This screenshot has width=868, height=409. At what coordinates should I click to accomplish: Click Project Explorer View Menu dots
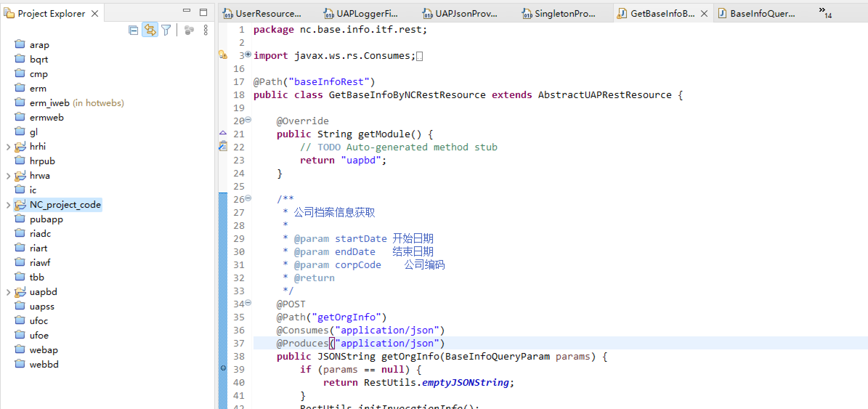tap(206, 30)
